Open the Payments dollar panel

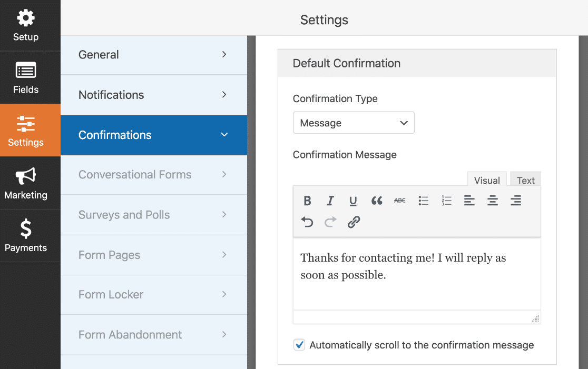(x=26, y=236)
